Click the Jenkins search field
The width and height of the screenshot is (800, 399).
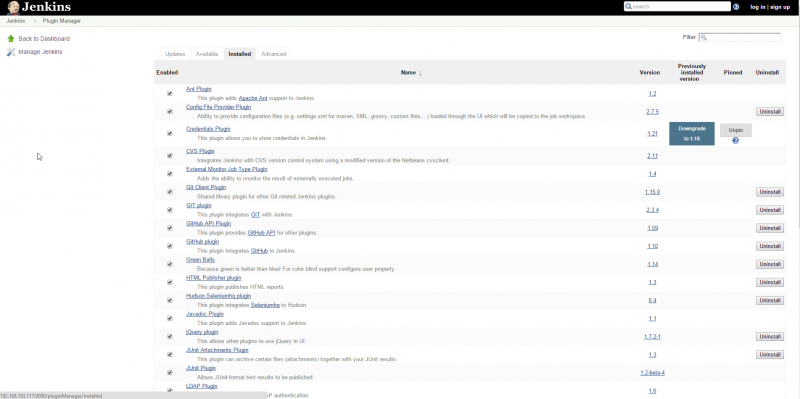[x=677, y=7]
